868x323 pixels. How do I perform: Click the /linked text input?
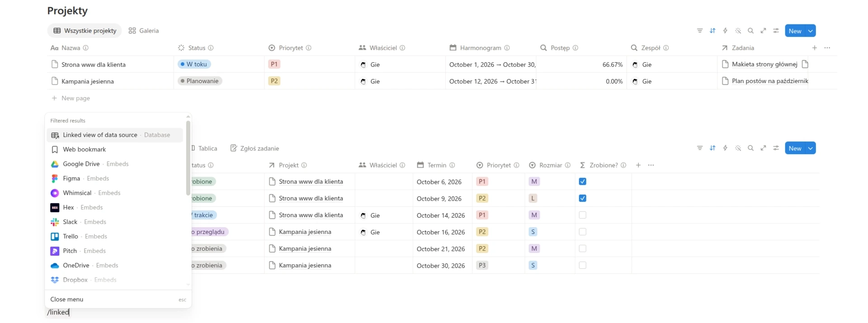pos(58,312)
